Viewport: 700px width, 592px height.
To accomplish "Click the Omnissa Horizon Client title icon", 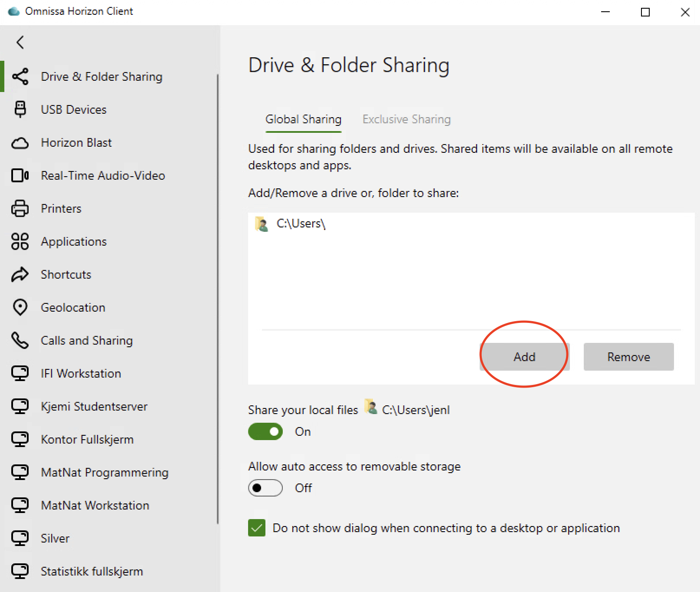I will [14, 11].
